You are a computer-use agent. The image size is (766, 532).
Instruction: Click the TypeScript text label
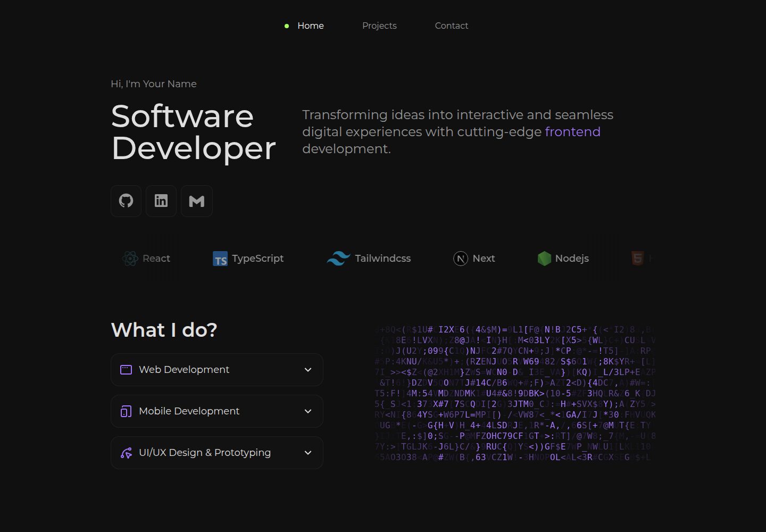257,259
